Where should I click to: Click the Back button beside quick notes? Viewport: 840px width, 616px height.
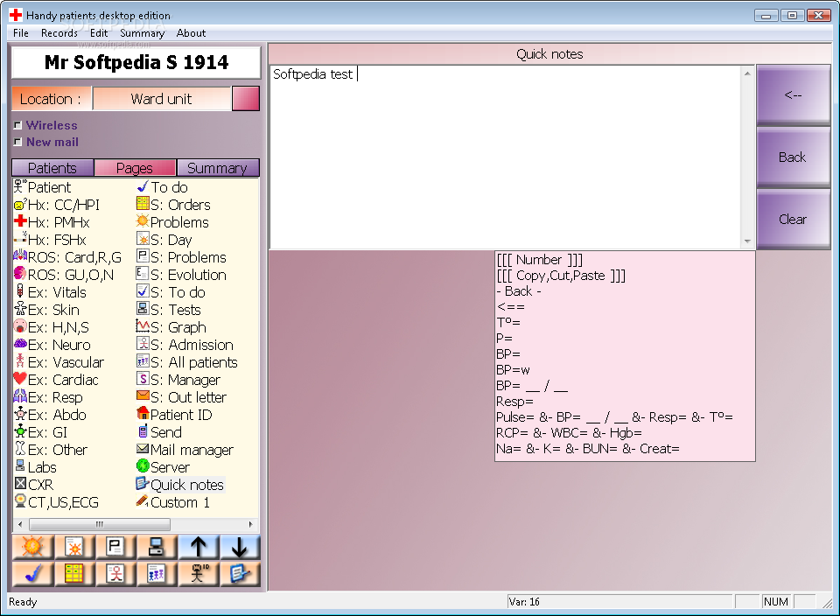[x=794, y=157]
